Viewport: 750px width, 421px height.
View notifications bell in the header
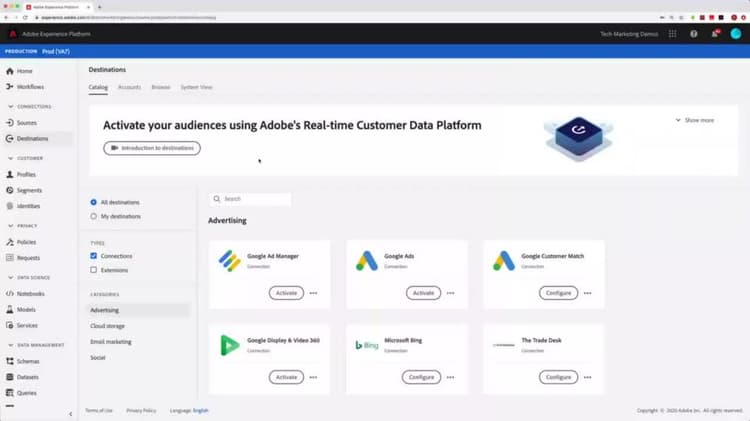715,34
